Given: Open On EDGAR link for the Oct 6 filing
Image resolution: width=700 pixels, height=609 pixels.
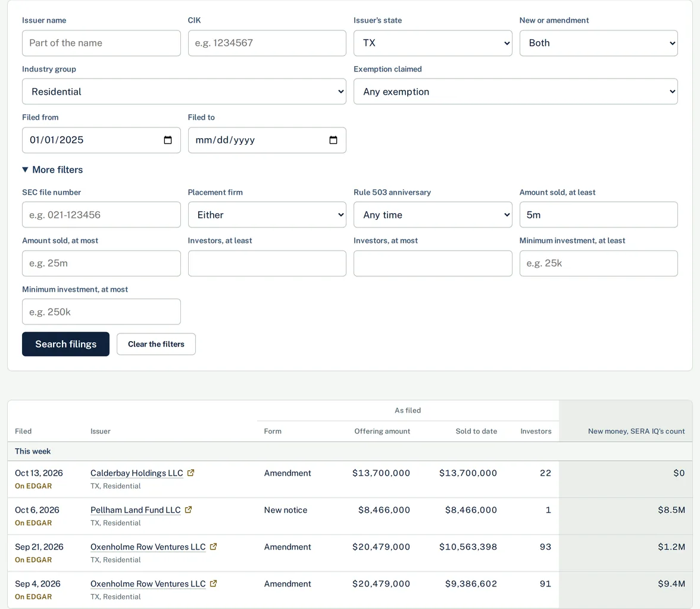Looking at the screenshot, I should [33, 523].
